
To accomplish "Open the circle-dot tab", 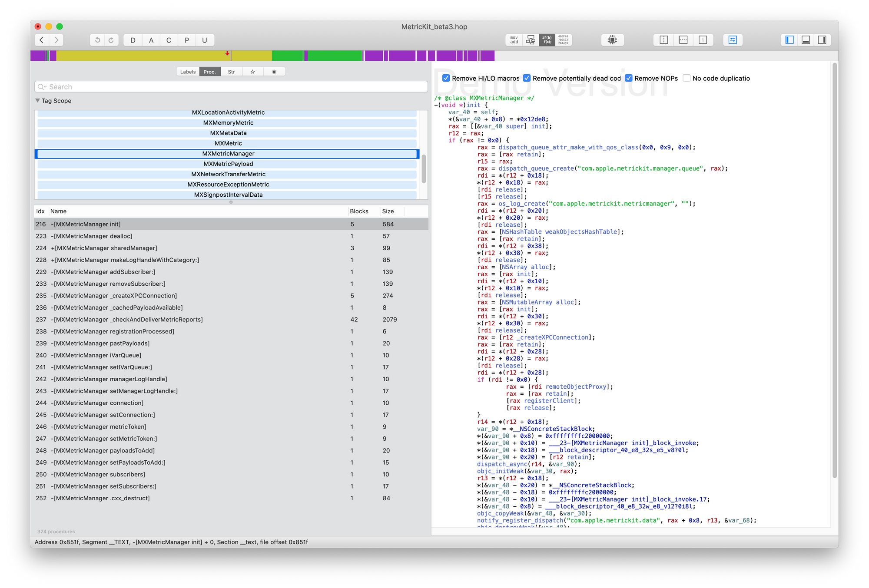I will (274, 72).
